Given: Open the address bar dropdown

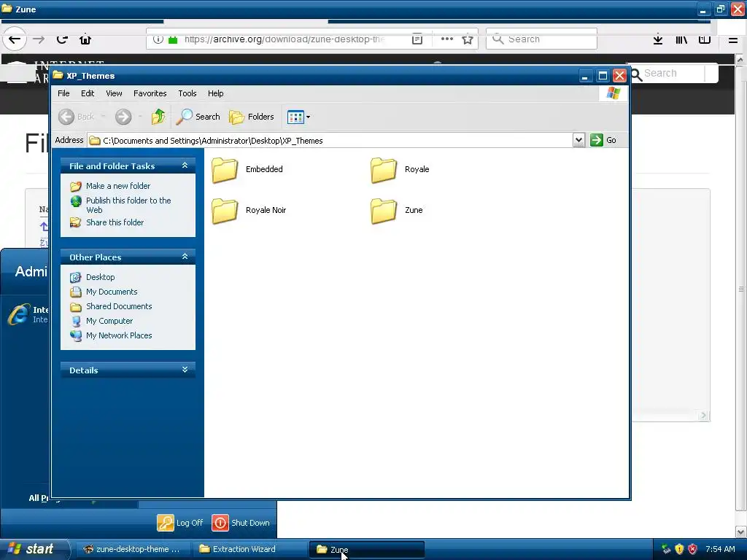Looking at the screenshot, I should click(578, 140).
